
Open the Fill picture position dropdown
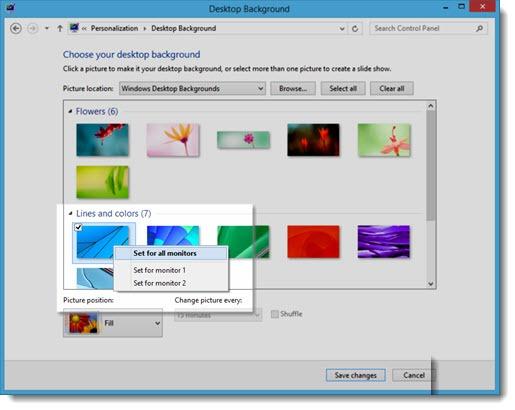pos(113,323)
